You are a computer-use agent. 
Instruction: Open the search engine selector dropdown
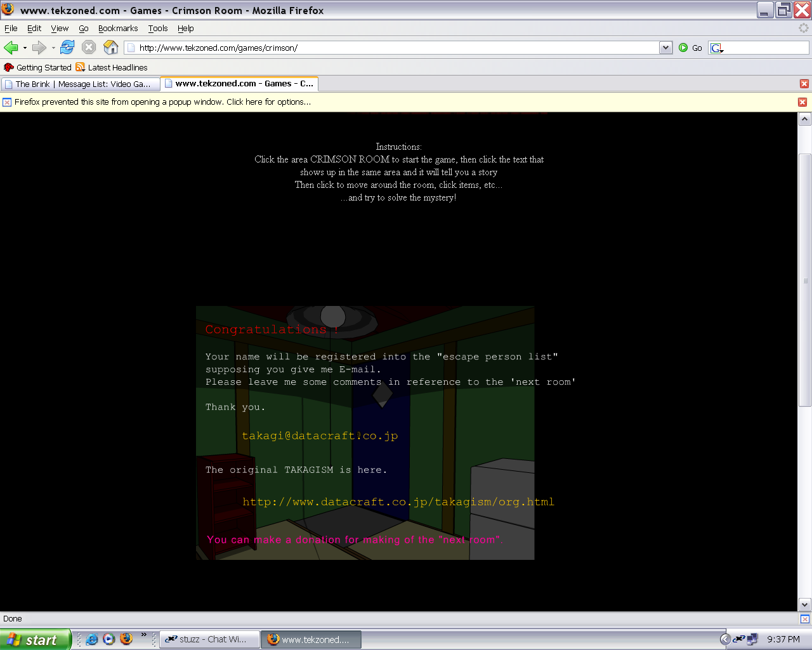[x=717, y=48]
